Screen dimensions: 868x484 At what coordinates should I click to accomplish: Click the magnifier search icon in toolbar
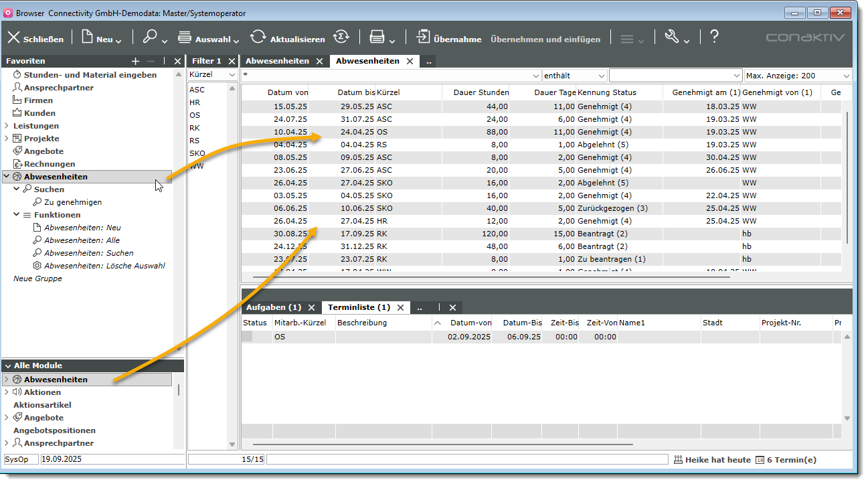150,38
